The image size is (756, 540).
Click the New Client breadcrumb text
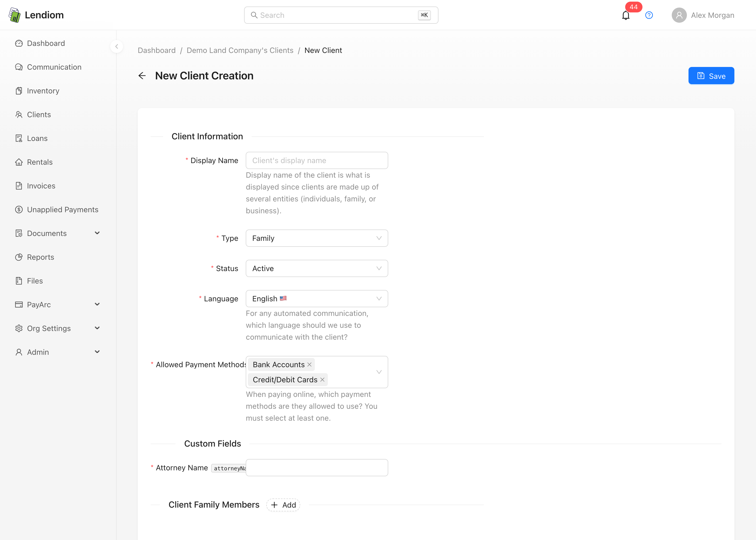pos(323,50)
